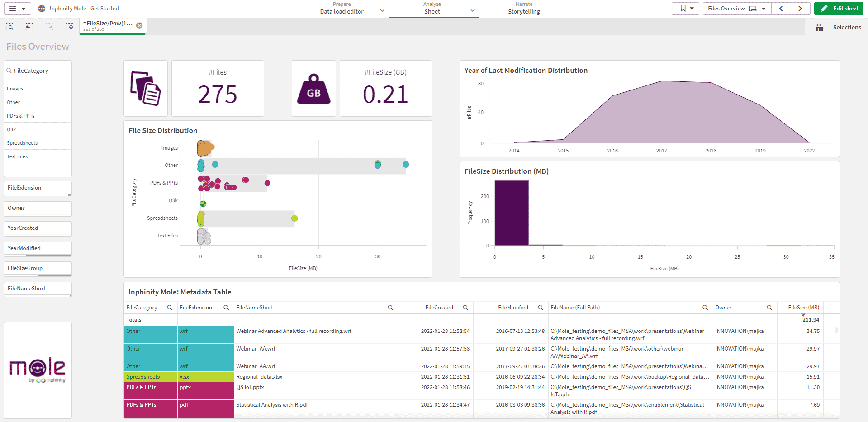Clear all selections icon
The image size is (868, 422).
tap(69, 27)
